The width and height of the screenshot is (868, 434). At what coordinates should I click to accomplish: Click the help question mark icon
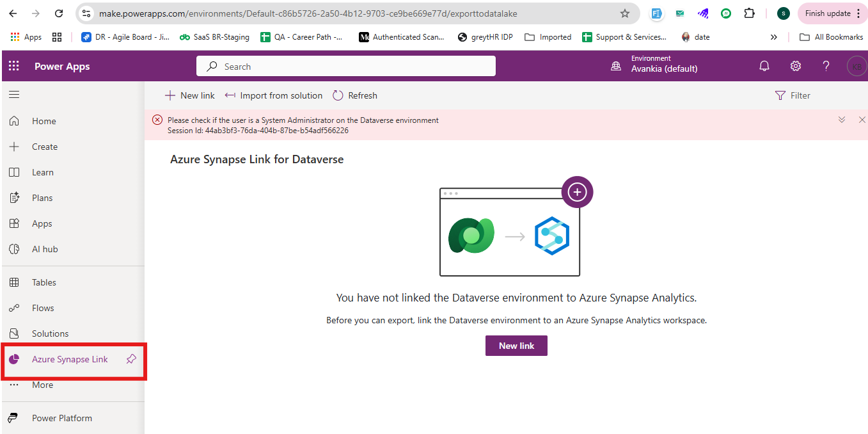[x=826, y=66]
